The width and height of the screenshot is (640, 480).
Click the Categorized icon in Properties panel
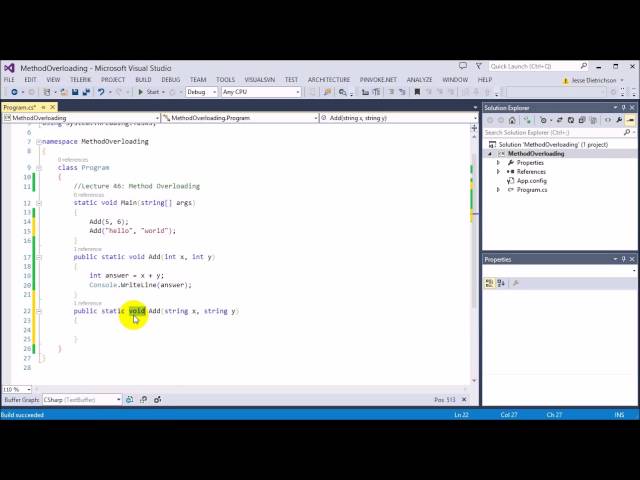(x=489, y=283)
